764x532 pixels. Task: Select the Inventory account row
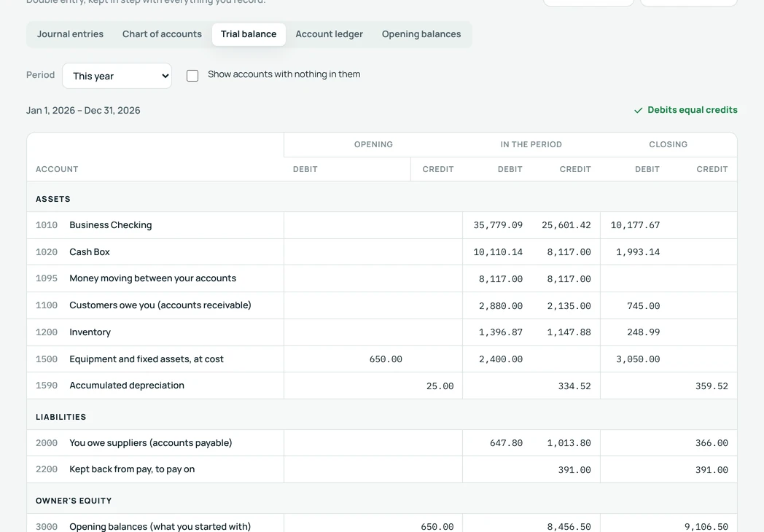click(382, 332)
